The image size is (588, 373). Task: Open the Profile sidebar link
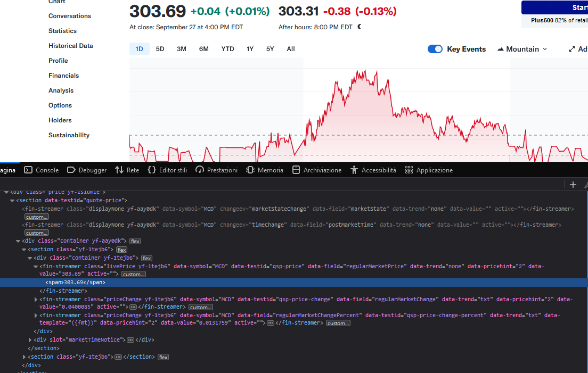[x=58, y=61]
